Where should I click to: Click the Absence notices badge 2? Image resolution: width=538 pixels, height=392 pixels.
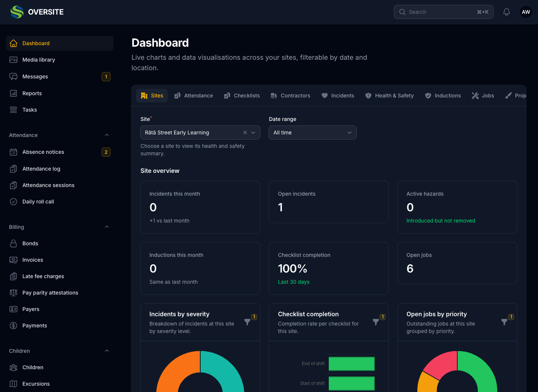[106, 152]
